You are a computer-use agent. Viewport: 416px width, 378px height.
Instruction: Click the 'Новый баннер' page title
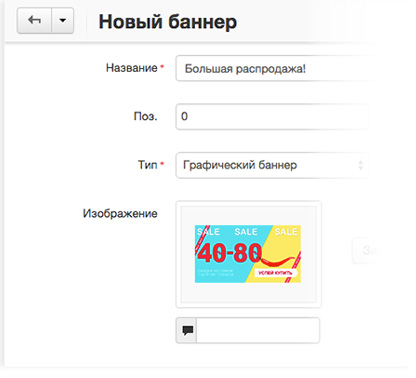pos(168,22)
